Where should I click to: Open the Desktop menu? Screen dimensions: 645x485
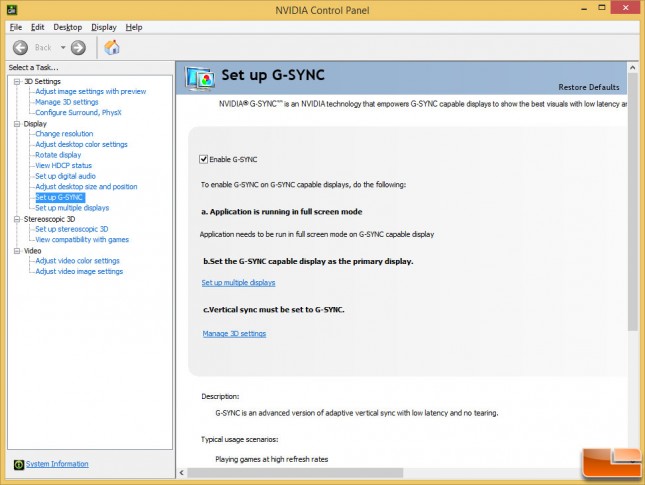tap(67, 27)
